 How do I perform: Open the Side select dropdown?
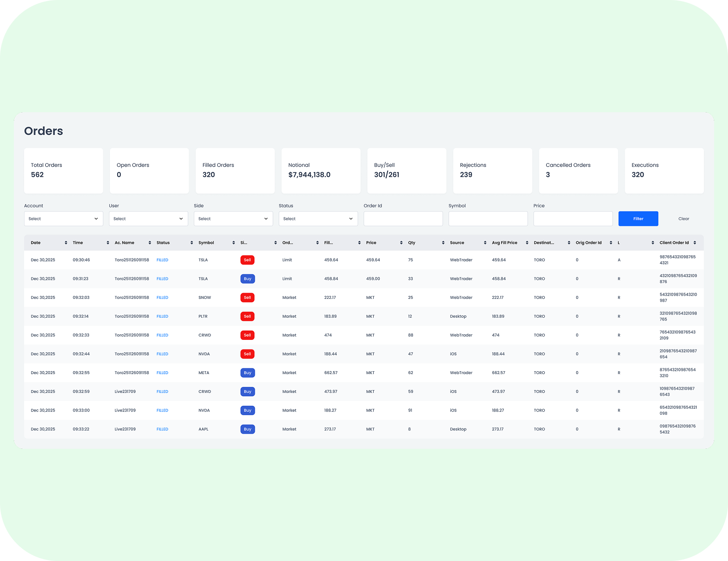[233, 219]
